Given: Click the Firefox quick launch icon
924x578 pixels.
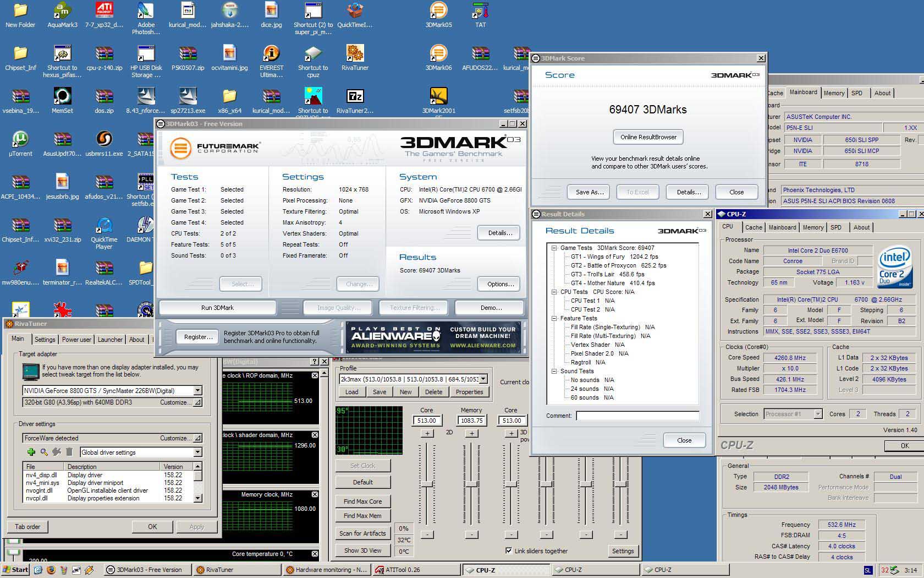Looking at the screenshot, I should tap(51, 570).
